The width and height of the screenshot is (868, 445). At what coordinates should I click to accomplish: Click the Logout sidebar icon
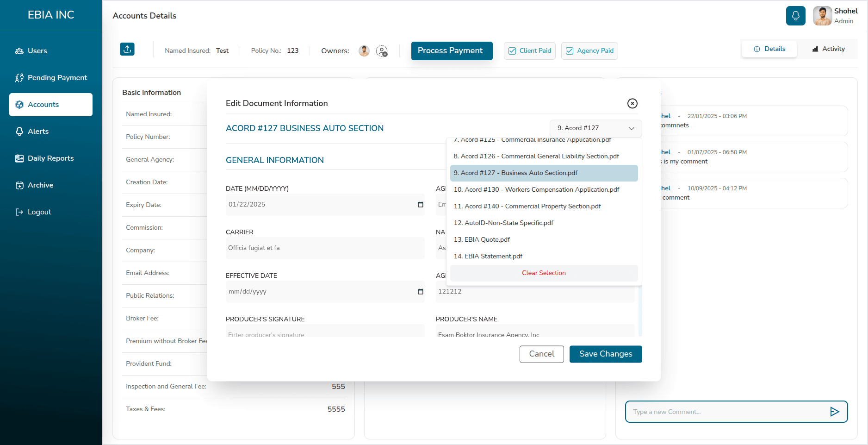click(x=19, y=212)
